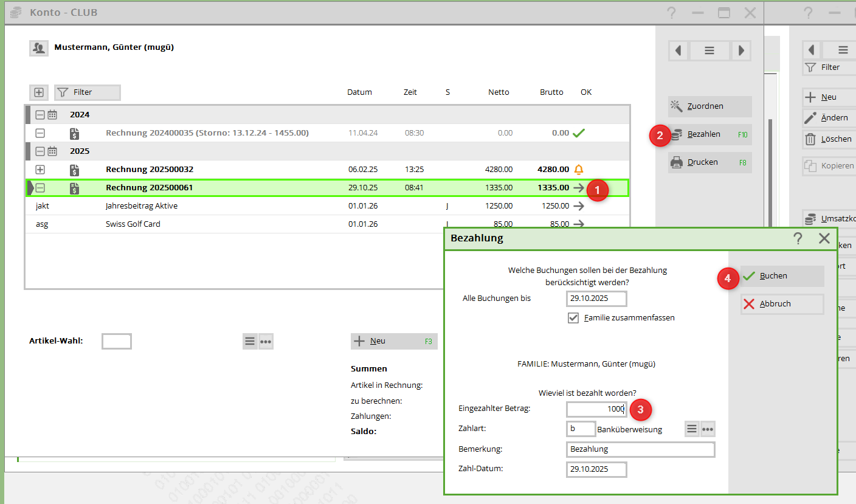Collapse Rechnung 202500061 row

40,188
